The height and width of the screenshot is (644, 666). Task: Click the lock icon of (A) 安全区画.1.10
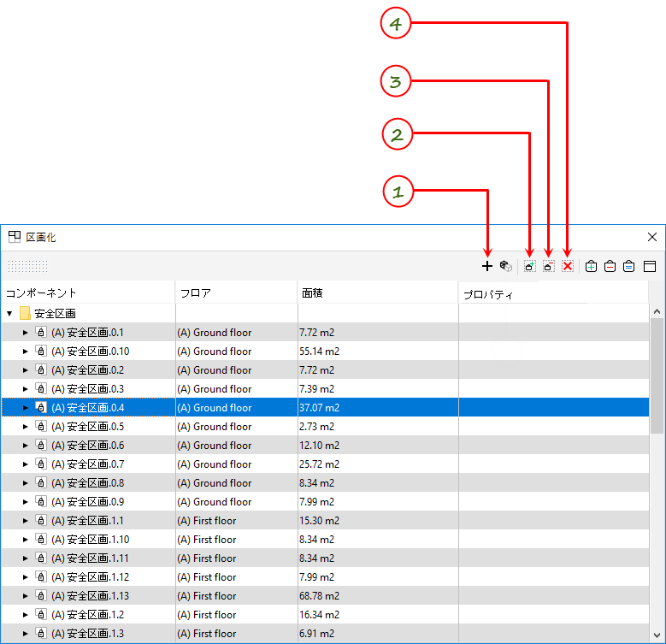point(41,539)
